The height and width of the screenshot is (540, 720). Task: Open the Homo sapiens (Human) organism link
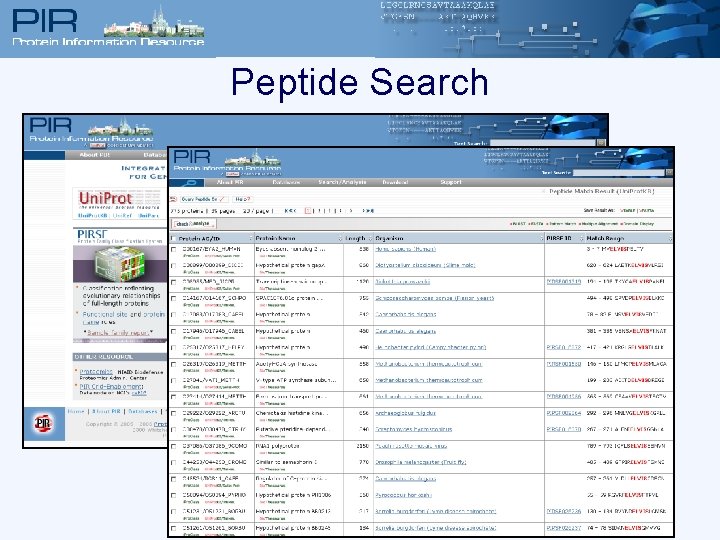[405, 249]
